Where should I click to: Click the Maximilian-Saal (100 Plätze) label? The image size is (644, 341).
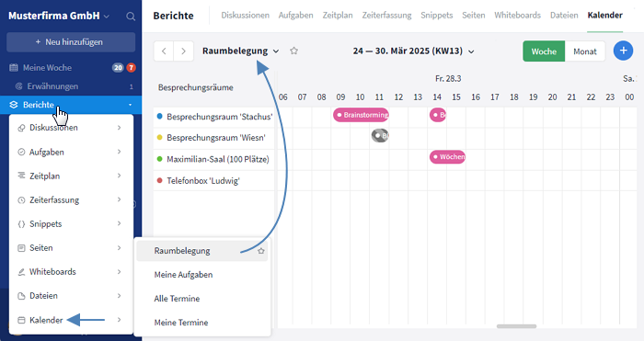(218, 159)
